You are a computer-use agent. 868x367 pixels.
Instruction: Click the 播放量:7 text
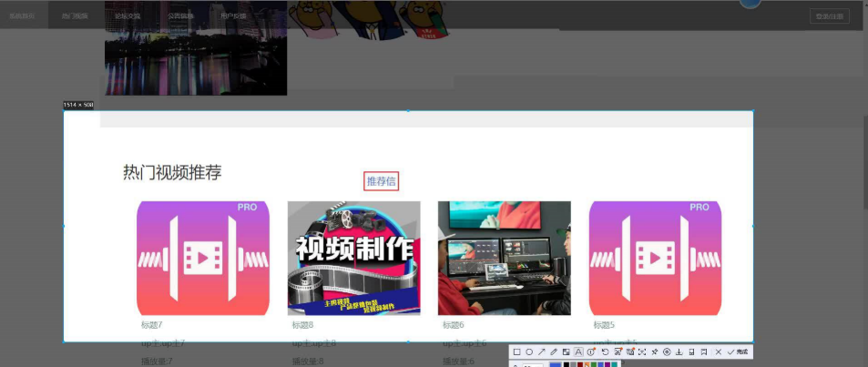(x=158, y=362)
